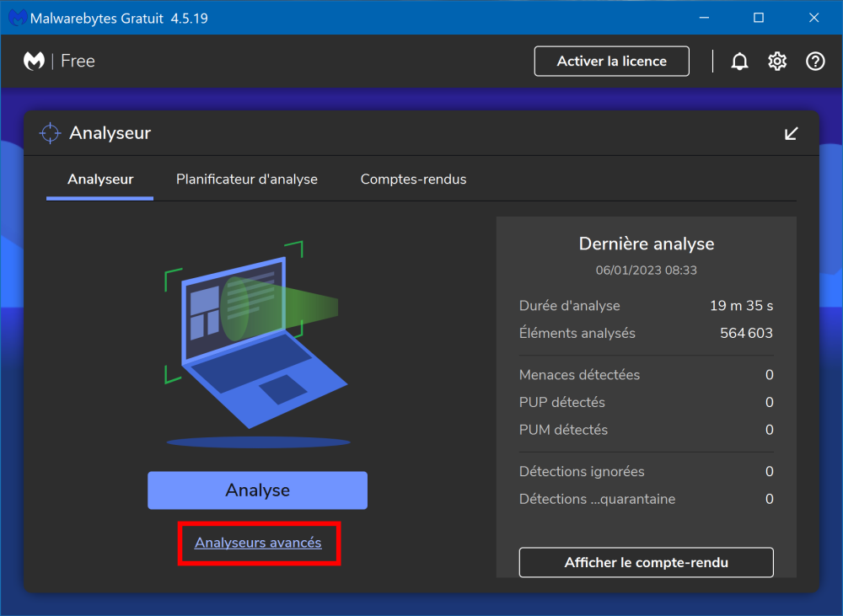843x616 pixels.
Task: Click the Éléments analysés label
Action: pos(577,333)
